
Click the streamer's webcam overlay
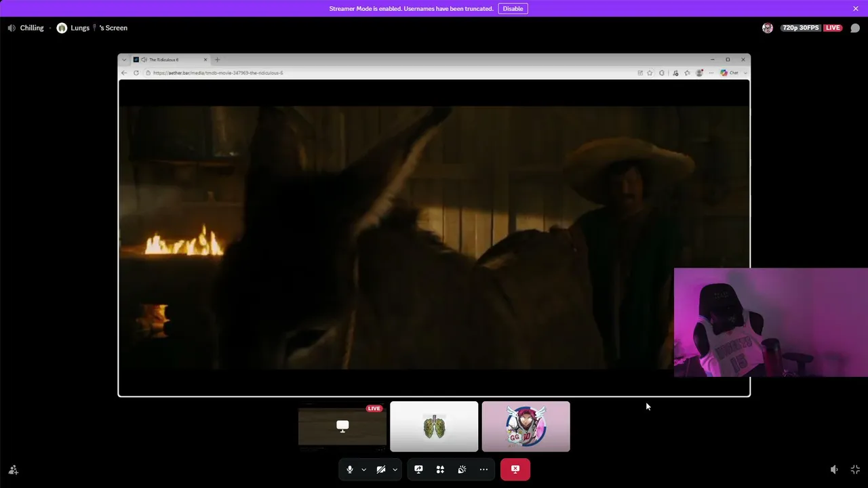coord(771,322)
